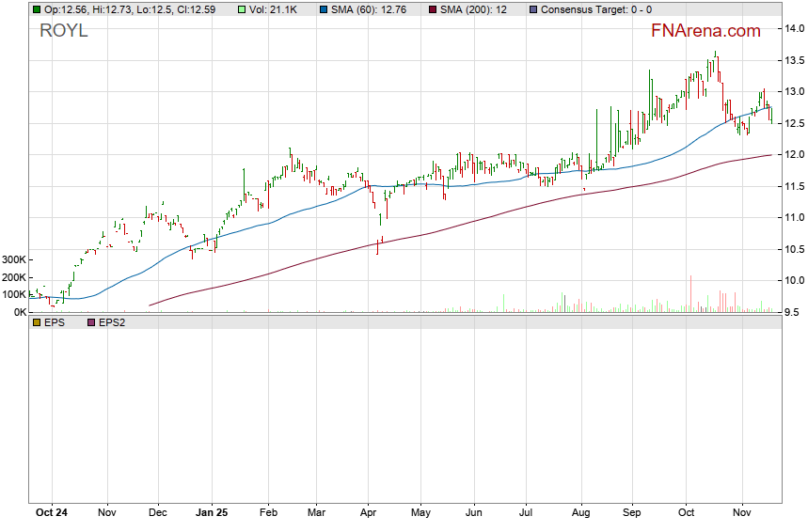Viewport: 808px width, 532px height.
Task: Click the green OHLC price legend swatch
Action: (37, 9)
